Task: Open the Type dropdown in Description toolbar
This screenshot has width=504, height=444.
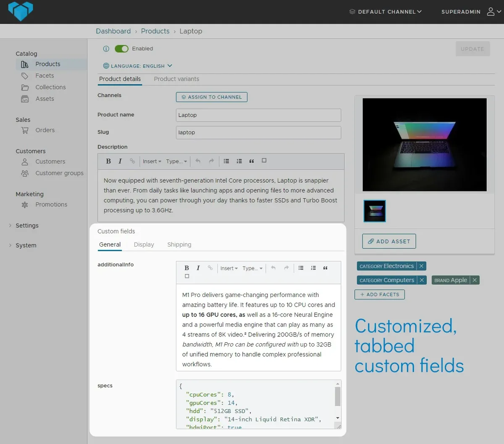Action: tap(176, 161)
